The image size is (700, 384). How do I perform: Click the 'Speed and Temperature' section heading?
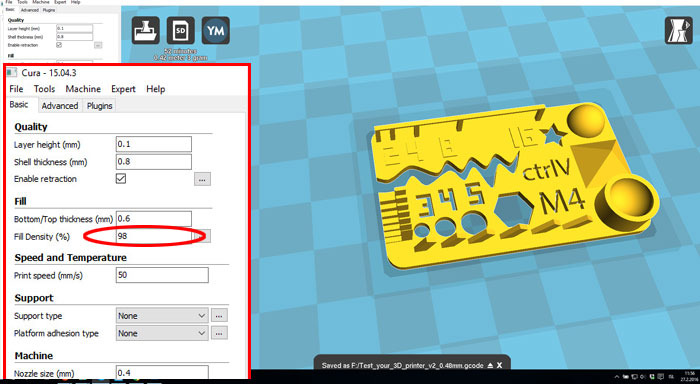pyautogui.click(x=70, y=258)
